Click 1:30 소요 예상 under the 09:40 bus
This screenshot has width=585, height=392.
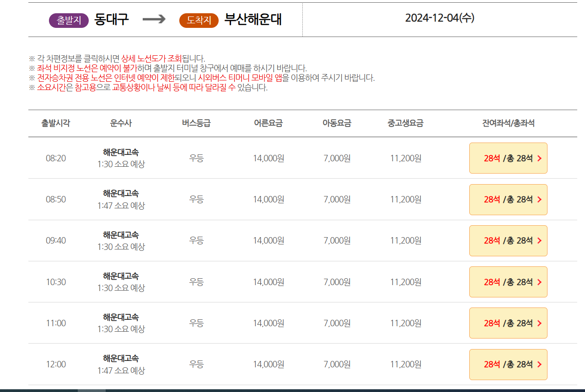121,247
